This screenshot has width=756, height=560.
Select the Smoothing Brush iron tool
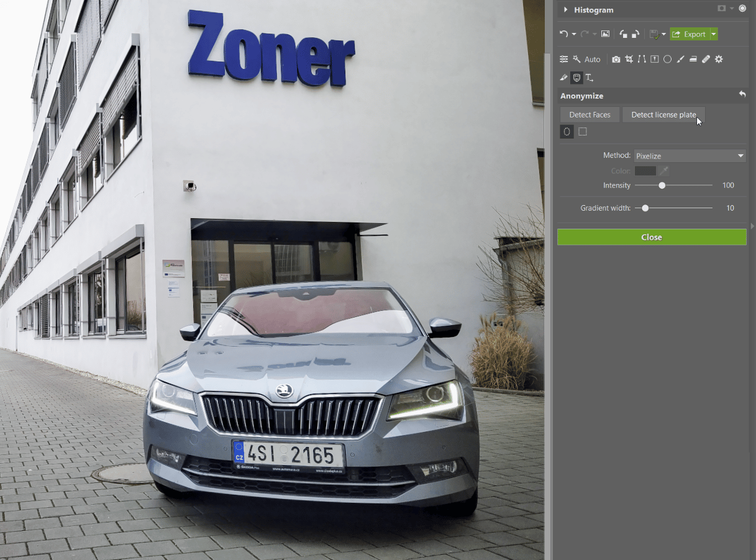point(693,59)
